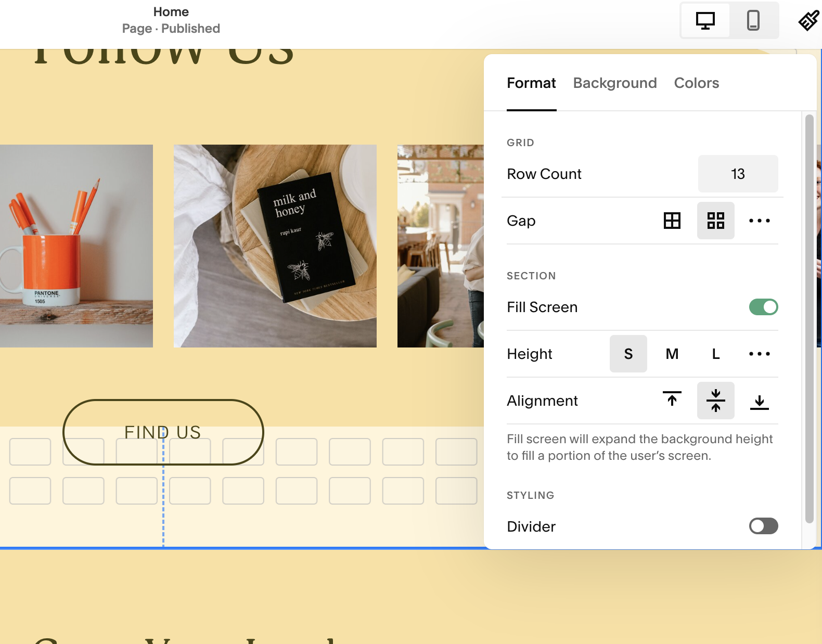Select the milk and honey book image
This screenshot has width=822, height=644.
point(275,246)
